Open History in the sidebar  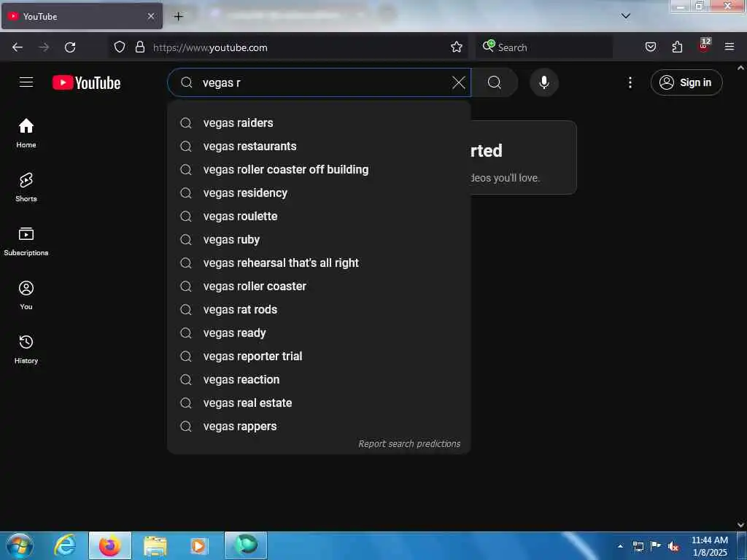(26, 349)
